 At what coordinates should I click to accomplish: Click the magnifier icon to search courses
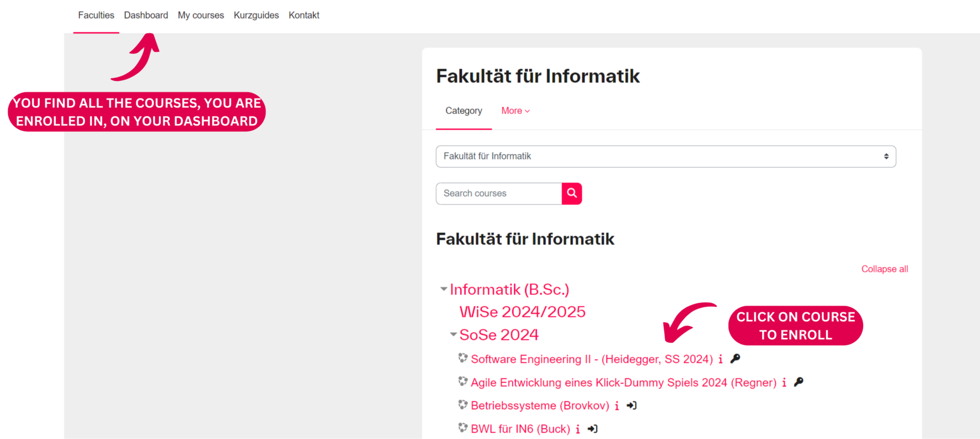(x=572, y=193)
